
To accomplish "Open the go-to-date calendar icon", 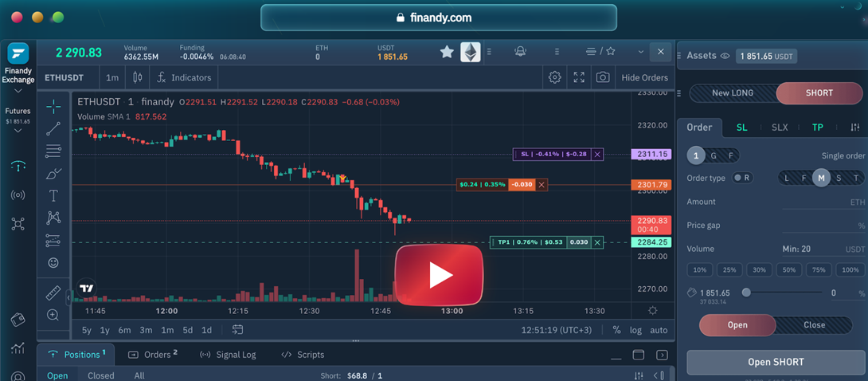I will pos(237,329).
